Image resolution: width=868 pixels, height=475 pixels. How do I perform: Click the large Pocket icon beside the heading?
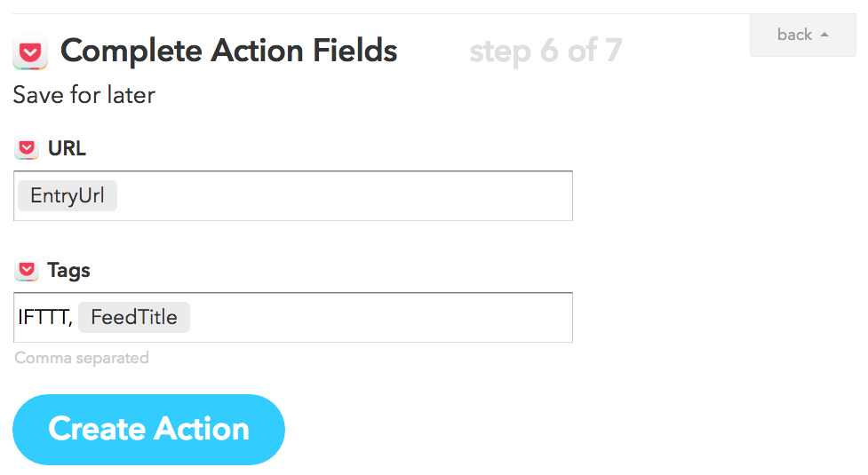click(x=30, y=52)
